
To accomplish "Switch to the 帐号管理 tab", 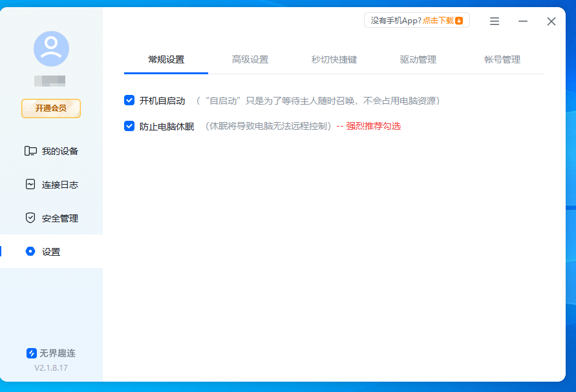I will point(503,58).
